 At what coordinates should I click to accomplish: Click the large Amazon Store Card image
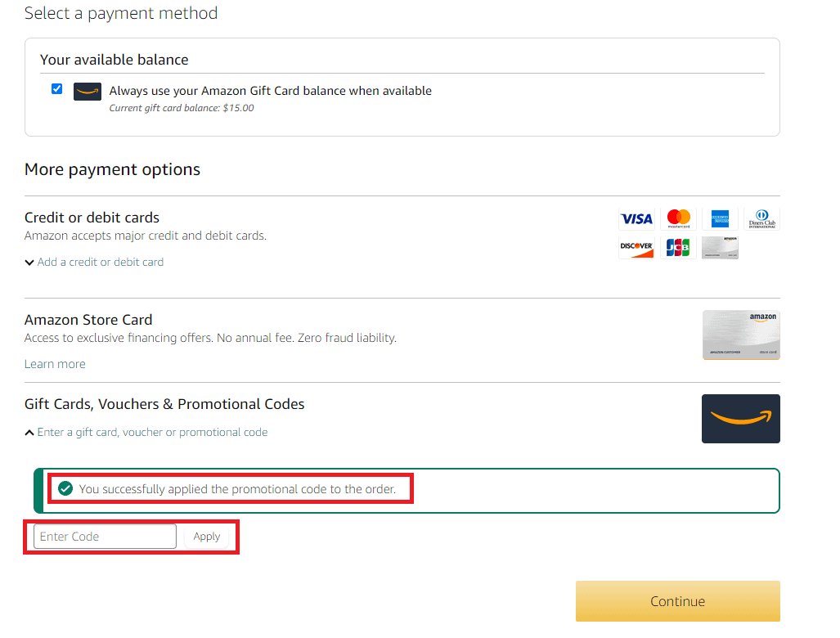pyautogui.click(x=741, y=335)
